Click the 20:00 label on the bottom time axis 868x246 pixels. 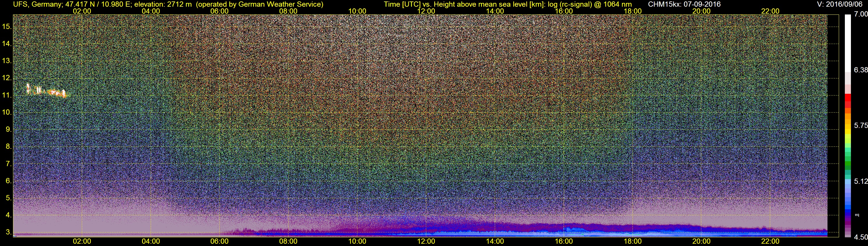tap(702, 241)
